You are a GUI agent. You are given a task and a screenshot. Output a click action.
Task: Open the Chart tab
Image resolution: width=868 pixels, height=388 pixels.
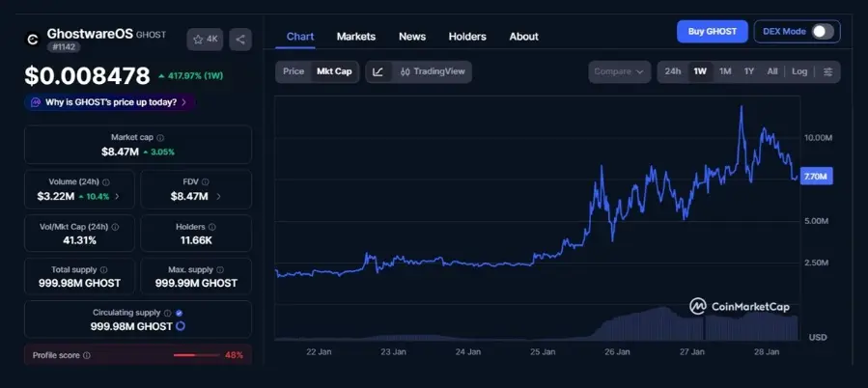(300, 37)
